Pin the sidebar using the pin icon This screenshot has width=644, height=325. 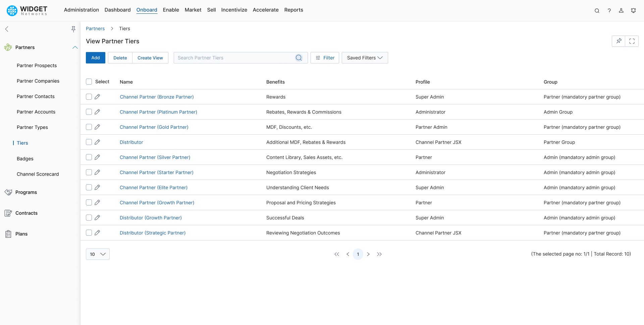(73, 29)
